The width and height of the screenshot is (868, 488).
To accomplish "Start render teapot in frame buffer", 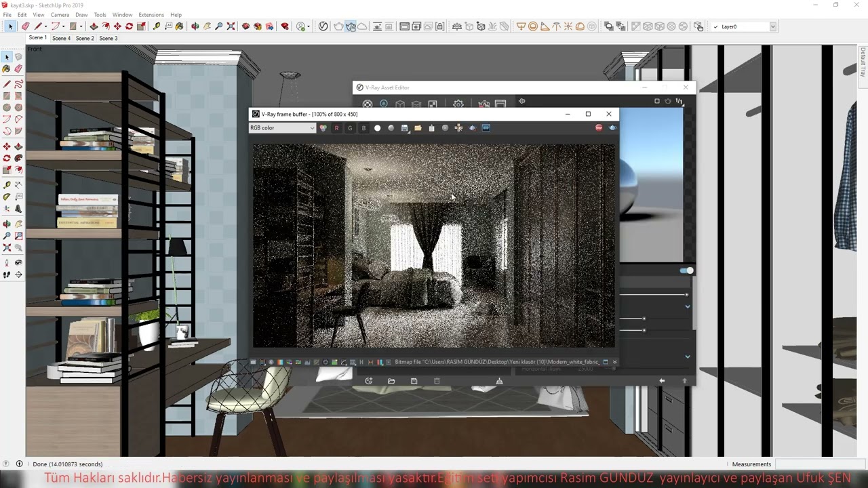I will [612, 127].
